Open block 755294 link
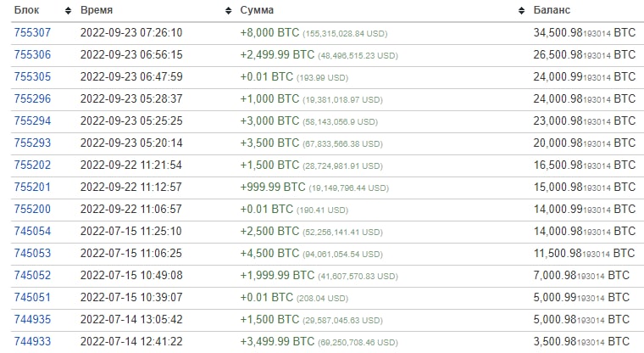The width and height of the screenshot is (644, 353). point(32,121)
